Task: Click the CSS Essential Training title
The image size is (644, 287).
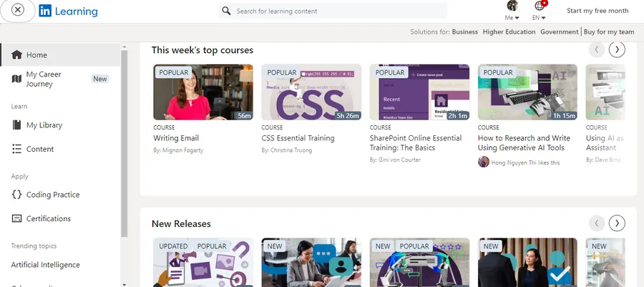Action: (x=298, y=138)
